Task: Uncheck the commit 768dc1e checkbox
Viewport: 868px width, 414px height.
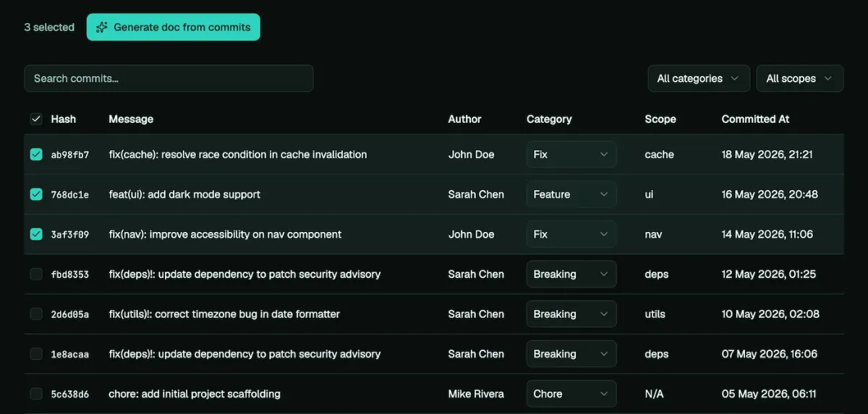Action: [36, 194]
